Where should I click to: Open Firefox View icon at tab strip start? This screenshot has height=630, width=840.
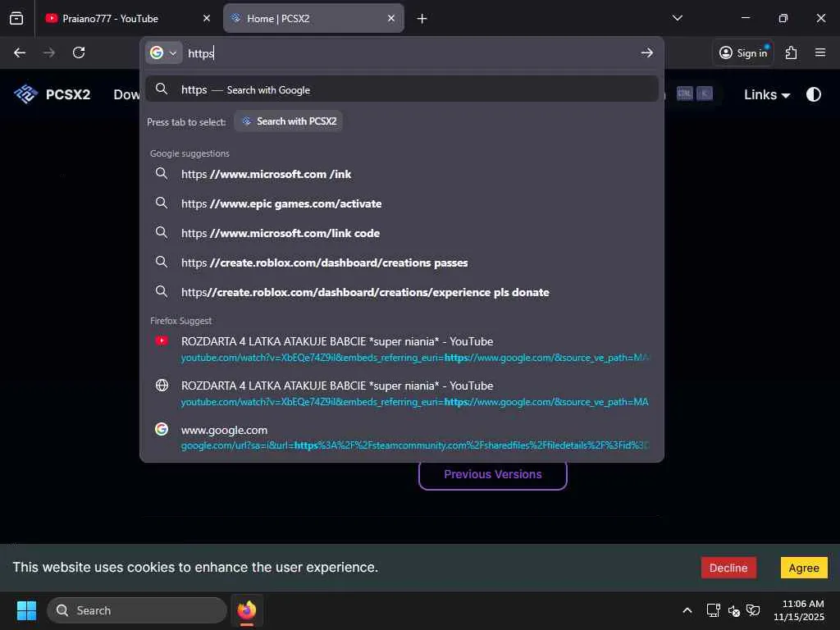coord(16,18)
